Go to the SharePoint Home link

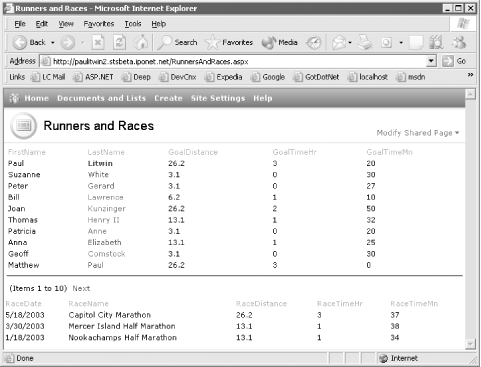(37, 98)
